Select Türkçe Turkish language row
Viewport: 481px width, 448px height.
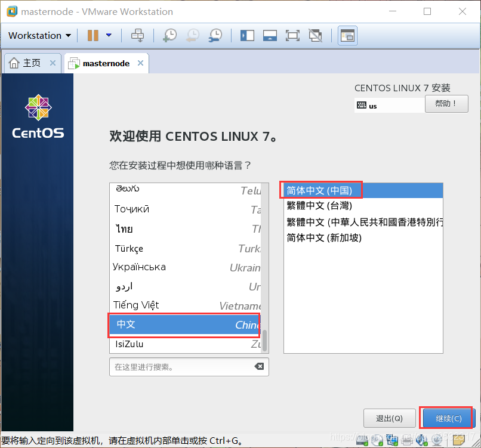[185, 248]
